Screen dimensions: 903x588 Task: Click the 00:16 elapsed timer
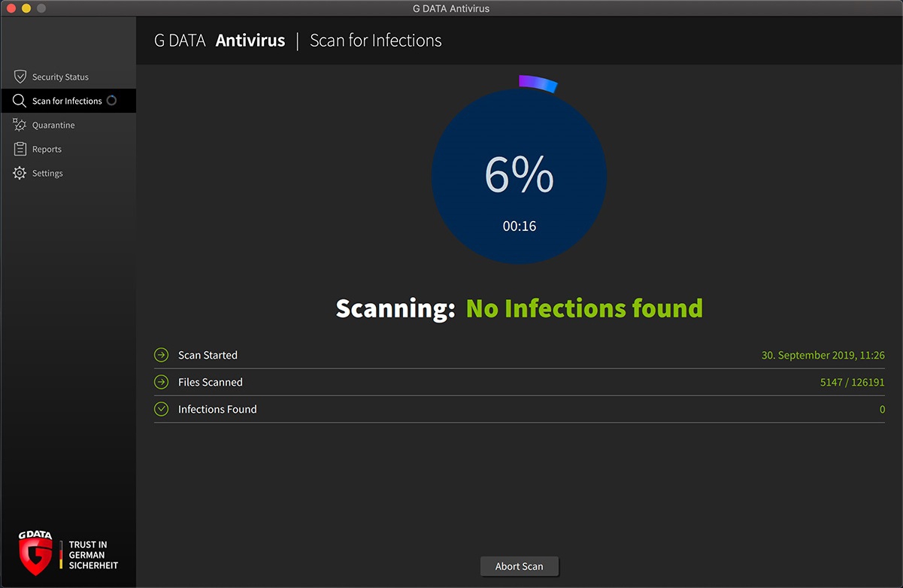(x=519, y=226)
